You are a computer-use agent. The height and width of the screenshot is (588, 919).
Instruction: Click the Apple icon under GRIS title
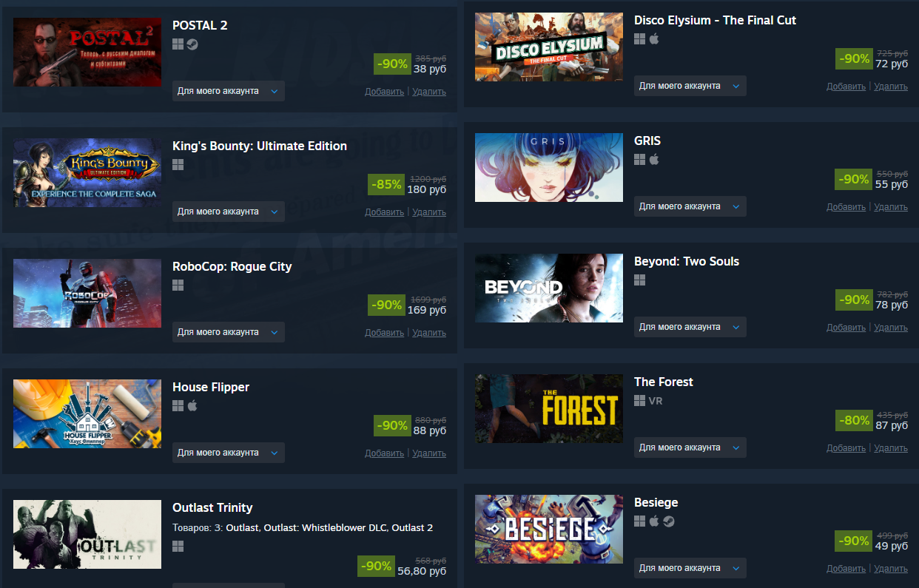pyautogui.click(x=654, y=160)
